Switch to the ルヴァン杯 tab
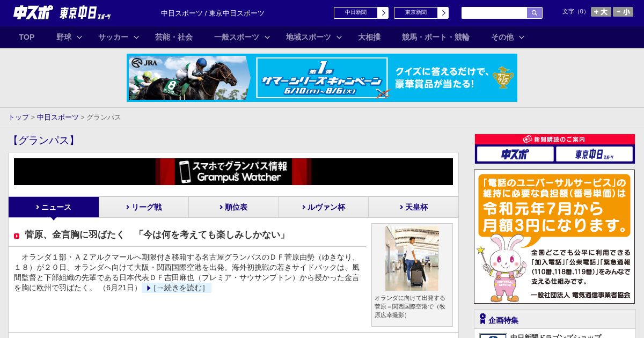 pos(324,207)
